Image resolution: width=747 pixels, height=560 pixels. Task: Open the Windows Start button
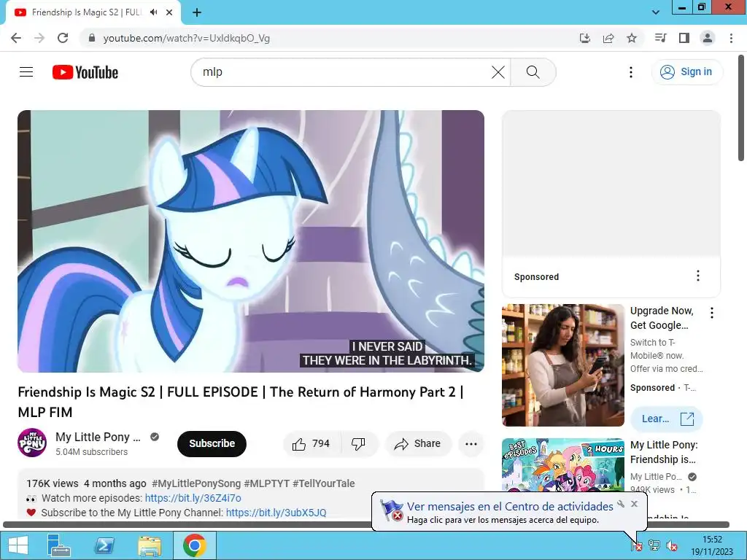18,545
